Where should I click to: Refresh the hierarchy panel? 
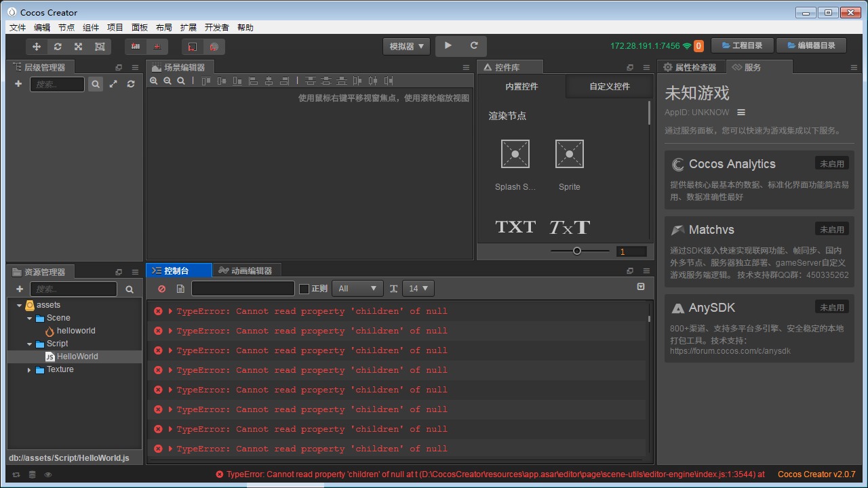(131, 84)
